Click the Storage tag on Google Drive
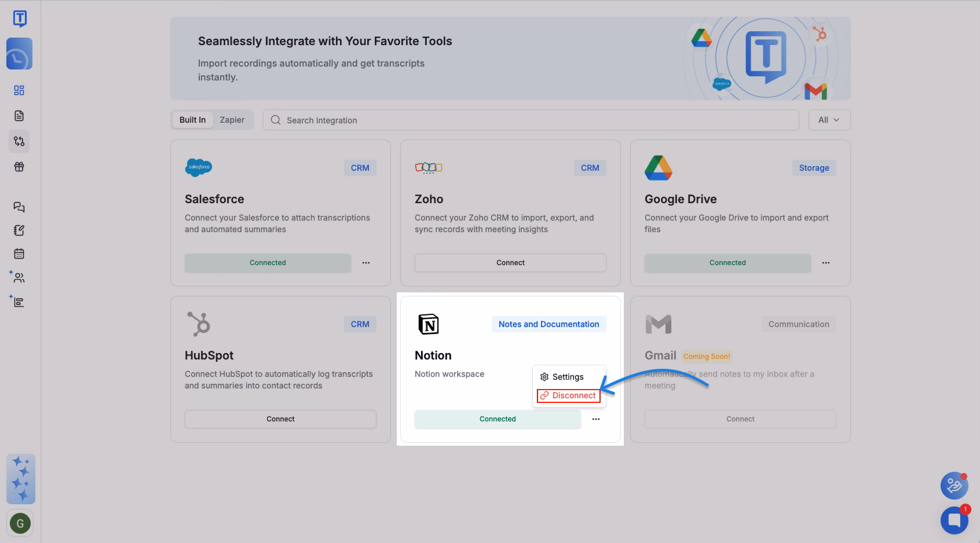Viewport: 980px width, 543px height. pos(814,168)
